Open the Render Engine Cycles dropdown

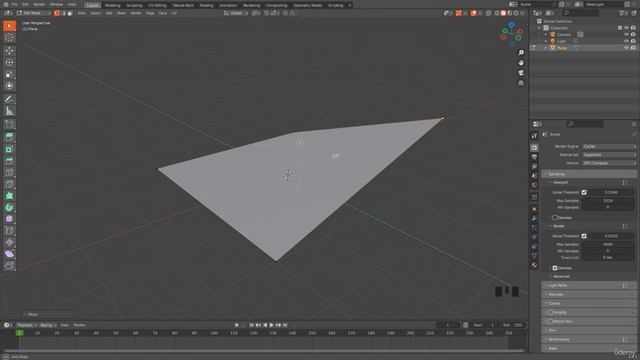point(609,146)
